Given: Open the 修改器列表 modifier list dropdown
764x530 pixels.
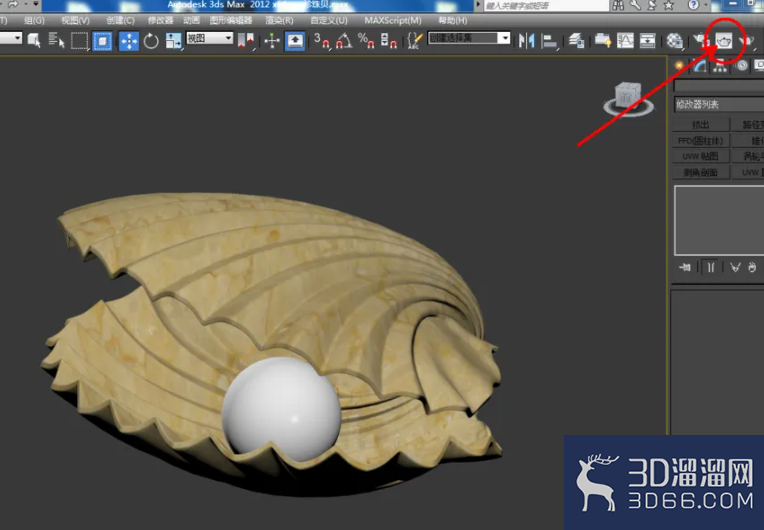Looking at the screenshot, I should pos(719,104).
